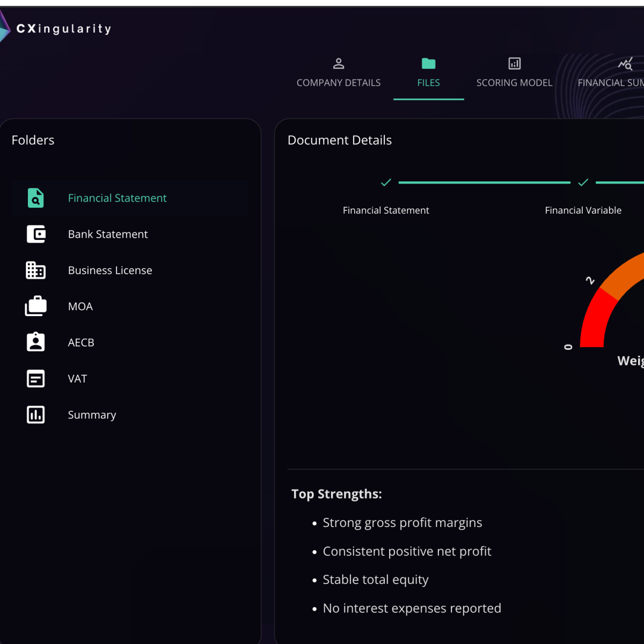Click the VAT document icon
The height and width of the screenshot is (644, 644).
pyautogui.click(x=35, y=379)
